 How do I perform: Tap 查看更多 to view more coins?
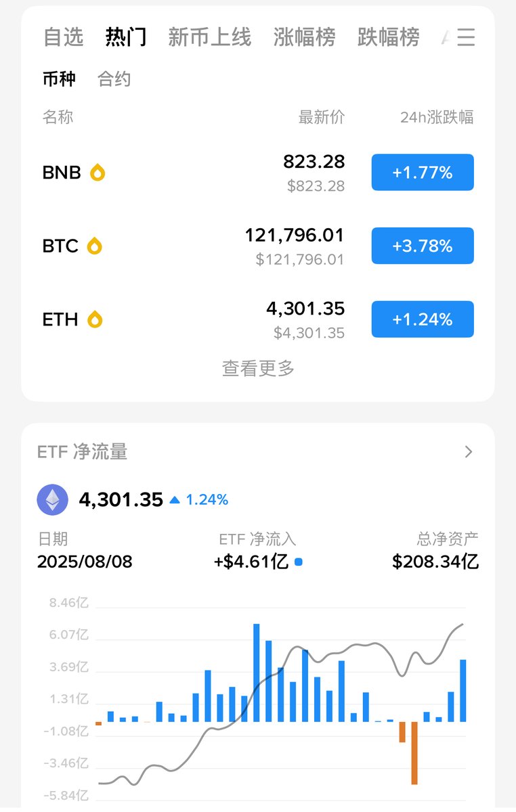(258, 369)
